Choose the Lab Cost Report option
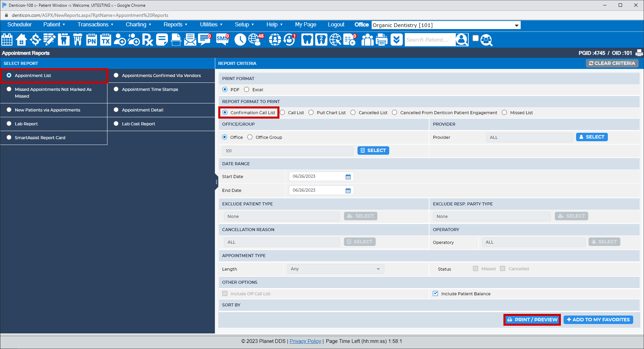Screen dimensions: 644x349 click(x=116, y=124)
